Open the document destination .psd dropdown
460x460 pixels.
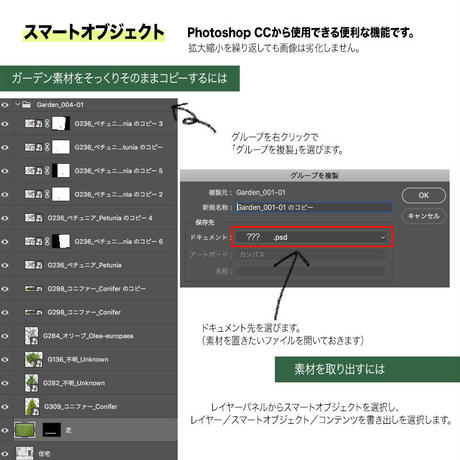[312, 237]
